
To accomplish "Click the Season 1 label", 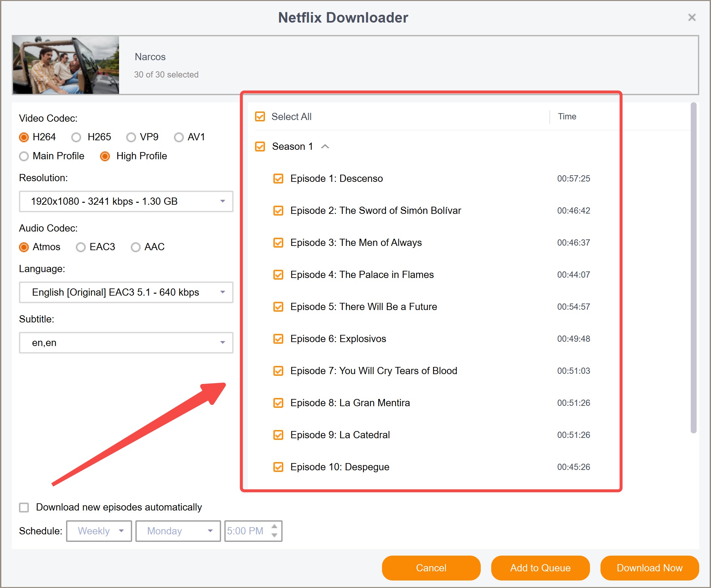I will pos(292,147).
